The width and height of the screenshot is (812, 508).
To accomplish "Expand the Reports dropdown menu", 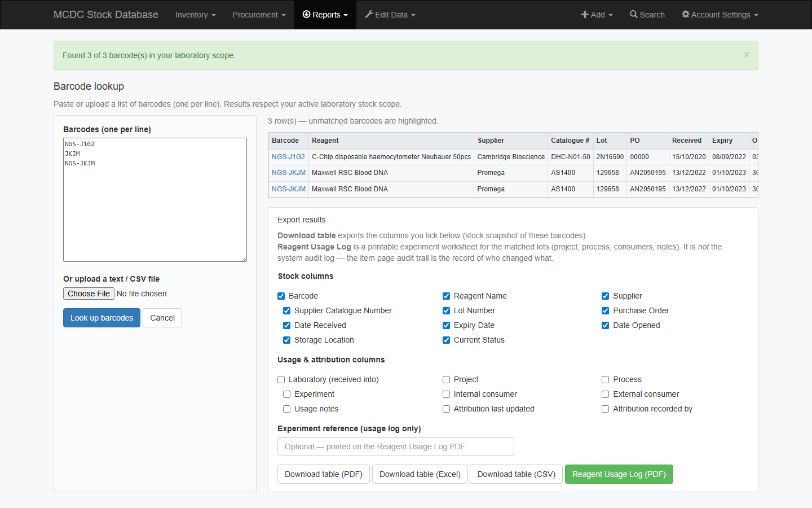I will 325,15.
